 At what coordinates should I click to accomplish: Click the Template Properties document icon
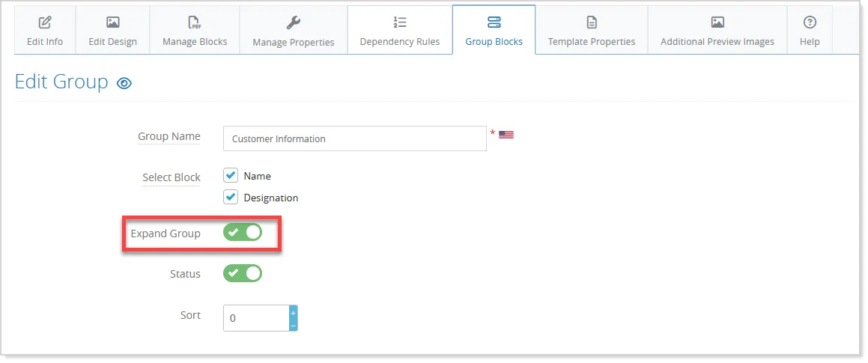point(592,22)
